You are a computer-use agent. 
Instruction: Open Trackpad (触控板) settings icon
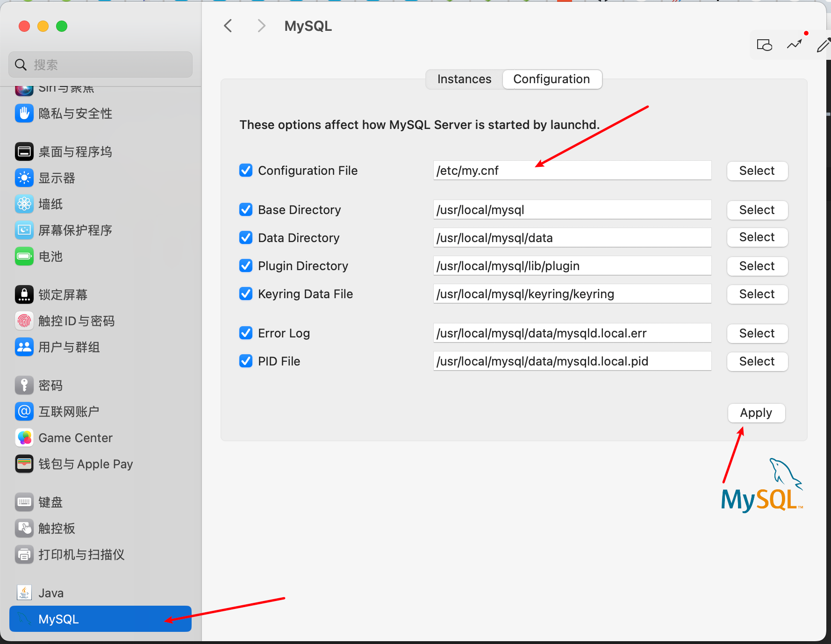[x=24, y=528]
